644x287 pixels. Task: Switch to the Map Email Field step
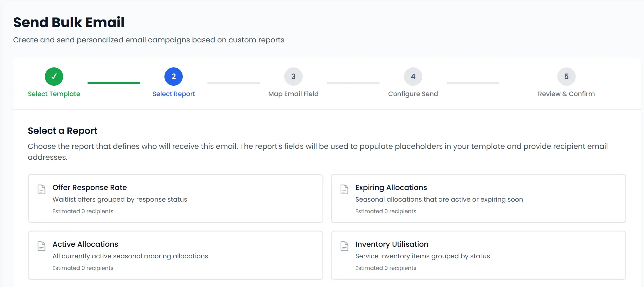click(293, 94)
